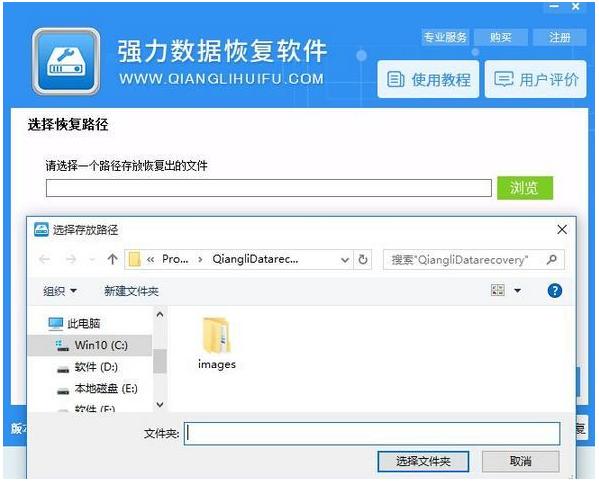Image resolution: width=599 pixels, height=482 pixels.
Task: Open the 使用教程 tutorial button
Action: click(x=428, y=79)
